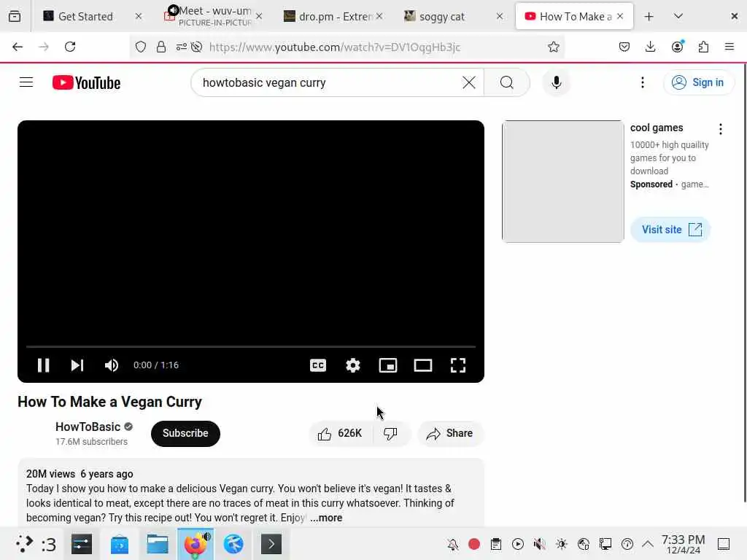Pause the YouTube video
The width and height of the screenshot is (747, 560).
tap(43, 365)
